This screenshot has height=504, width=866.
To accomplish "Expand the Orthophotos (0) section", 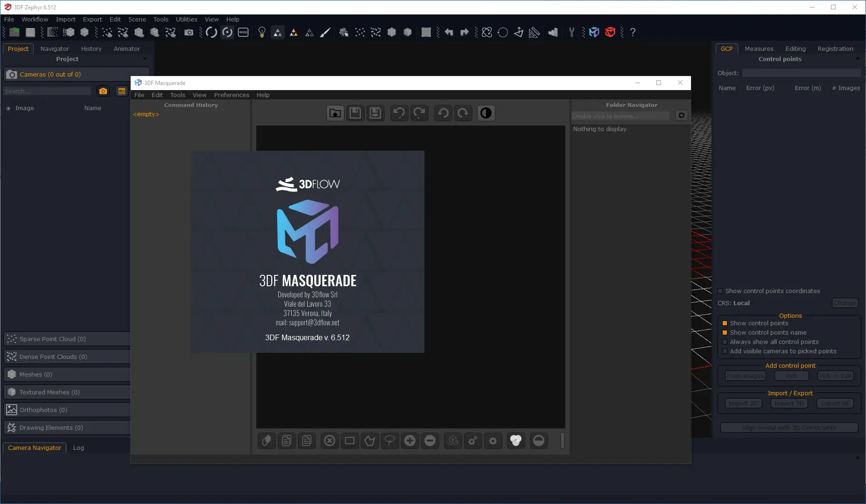I will pyautogui.click(x=67, y=410).
